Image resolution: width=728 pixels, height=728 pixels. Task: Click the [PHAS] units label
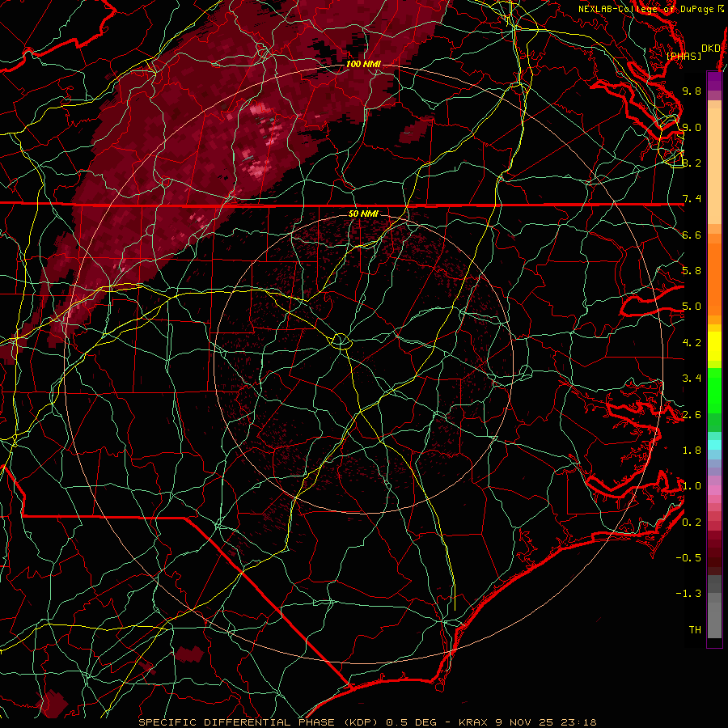point(684,57)
